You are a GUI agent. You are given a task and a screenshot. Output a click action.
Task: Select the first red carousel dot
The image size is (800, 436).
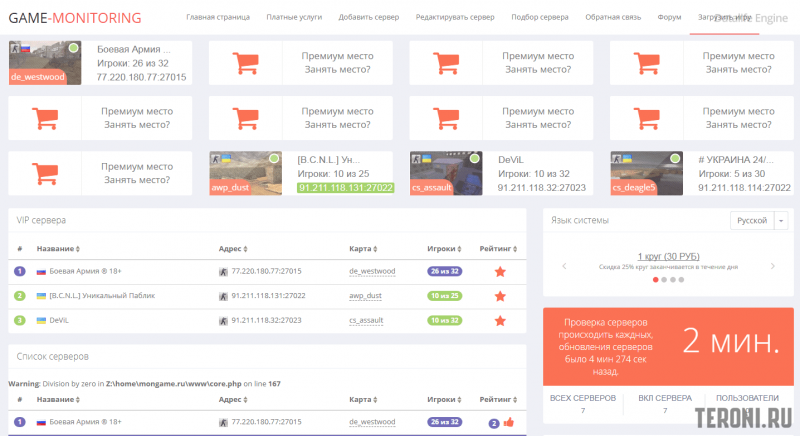[655, 280]
